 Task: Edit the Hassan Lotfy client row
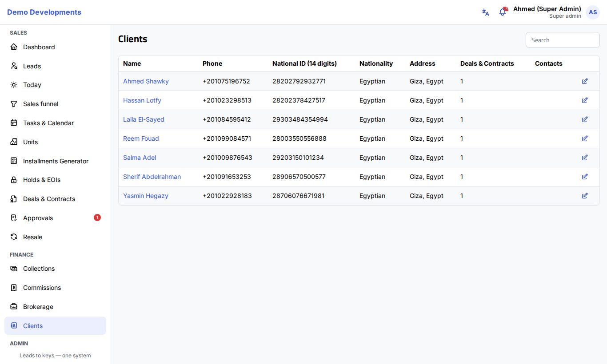[585, 100]
